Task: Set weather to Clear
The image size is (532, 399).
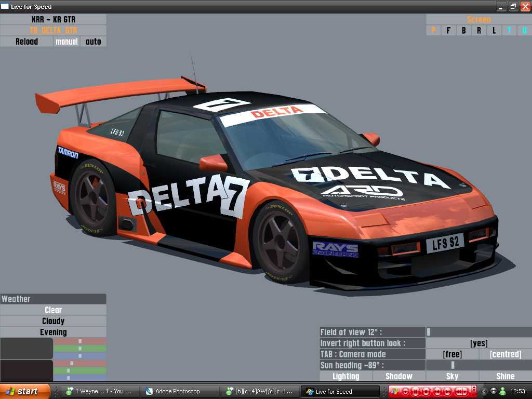Action: coord(54,310)
